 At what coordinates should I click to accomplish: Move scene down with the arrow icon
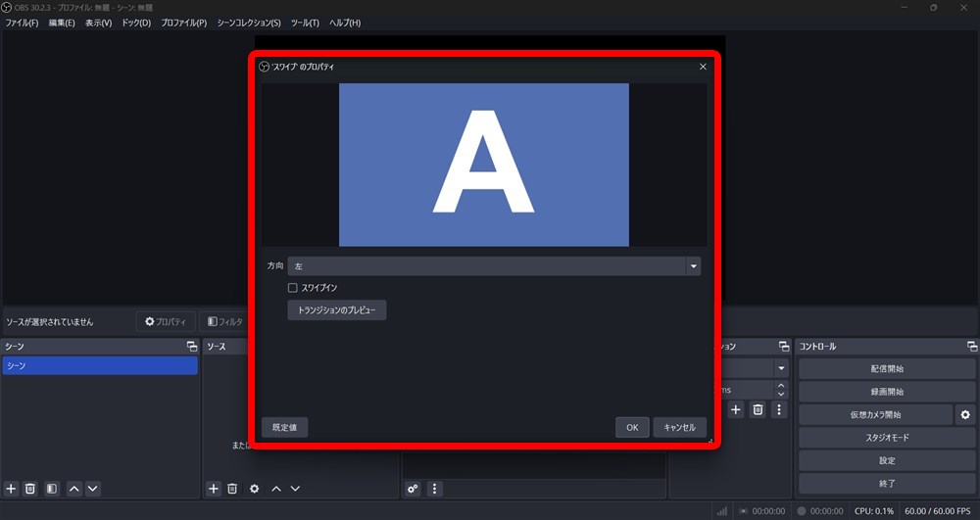(93, 488)
